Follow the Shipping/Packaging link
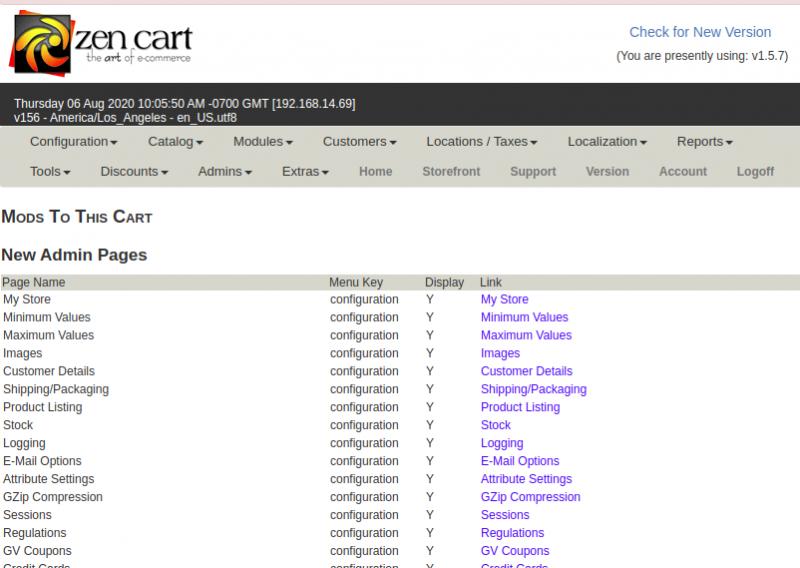The width and height of the screenshot is (800, 568). tap(534, 389)
